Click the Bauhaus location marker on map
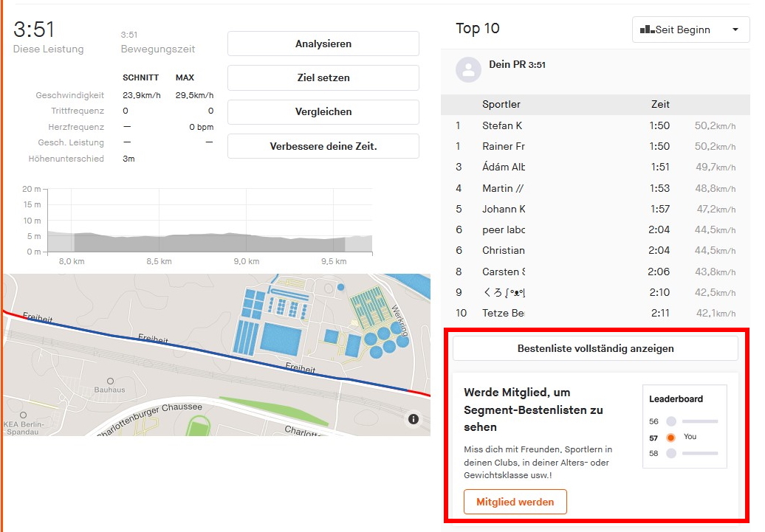 click(110, 381)
